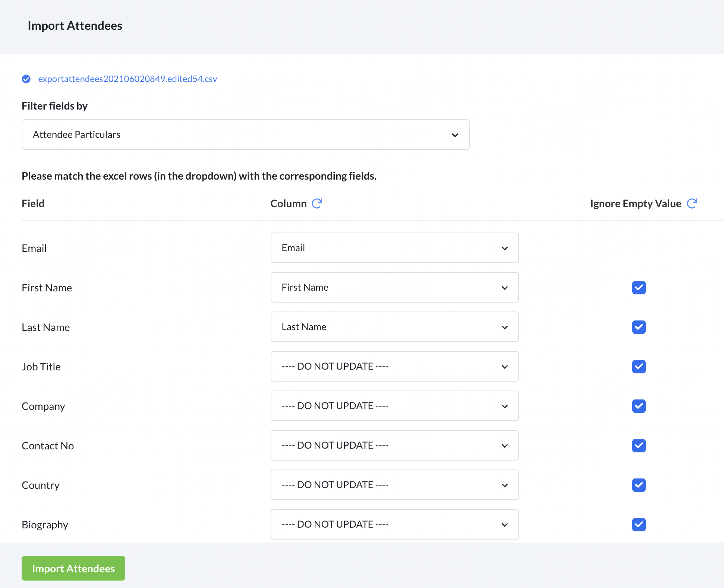Click the Ignore Empty Value reset icon
Viewport: 724px width, 588px height.
point(692,203)
